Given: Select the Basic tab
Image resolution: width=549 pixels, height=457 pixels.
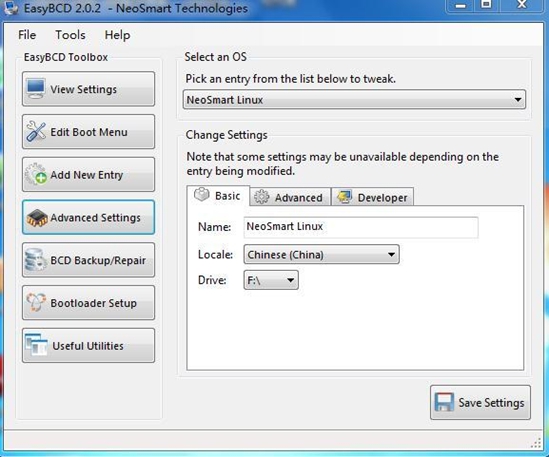Looking at the screenshot, I should [x=218, y=195].
